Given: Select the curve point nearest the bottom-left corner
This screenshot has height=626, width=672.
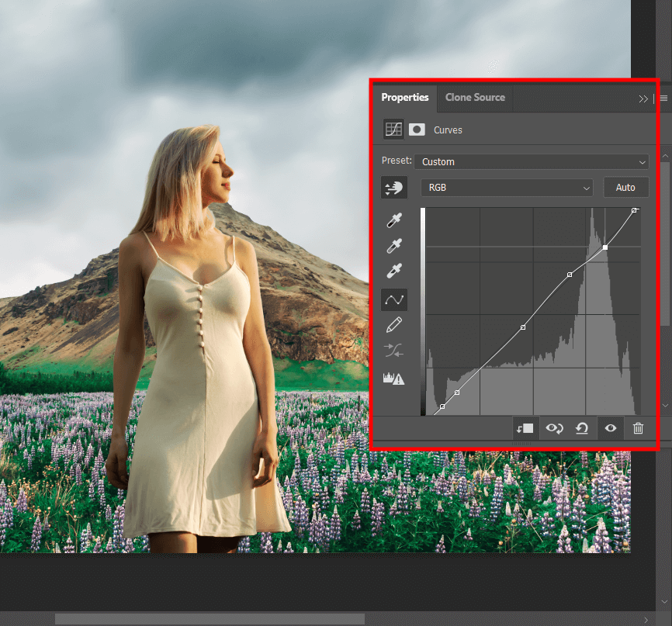Looking at the screenshot, I should (442, 406).
